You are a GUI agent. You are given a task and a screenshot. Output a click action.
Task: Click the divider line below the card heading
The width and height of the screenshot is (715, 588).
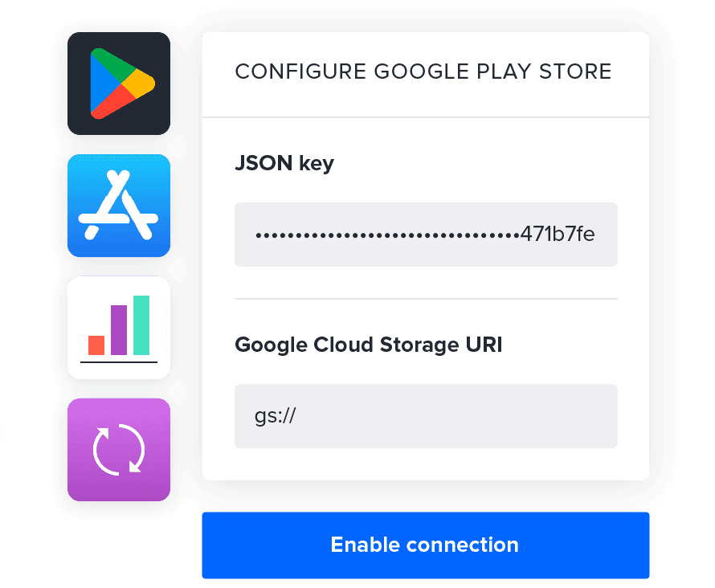coord(426,117)
